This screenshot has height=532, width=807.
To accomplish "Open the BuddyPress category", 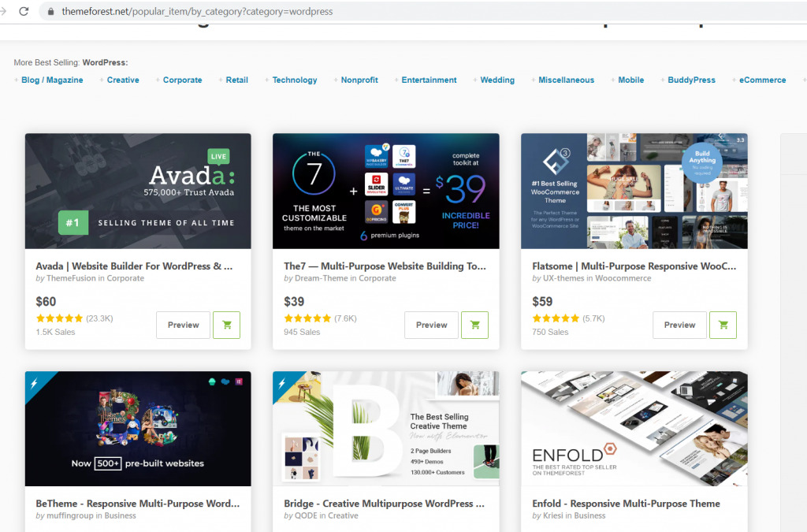I will [x=691, y=80].
